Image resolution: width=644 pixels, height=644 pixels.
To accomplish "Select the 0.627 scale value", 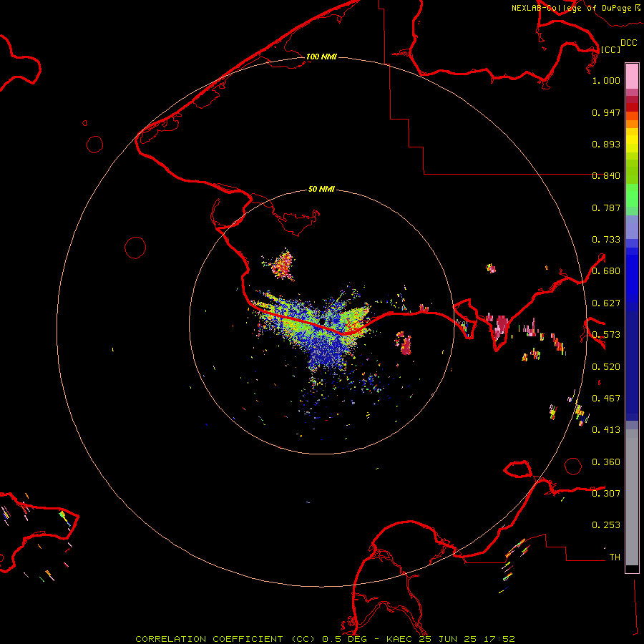I will 606,303.
